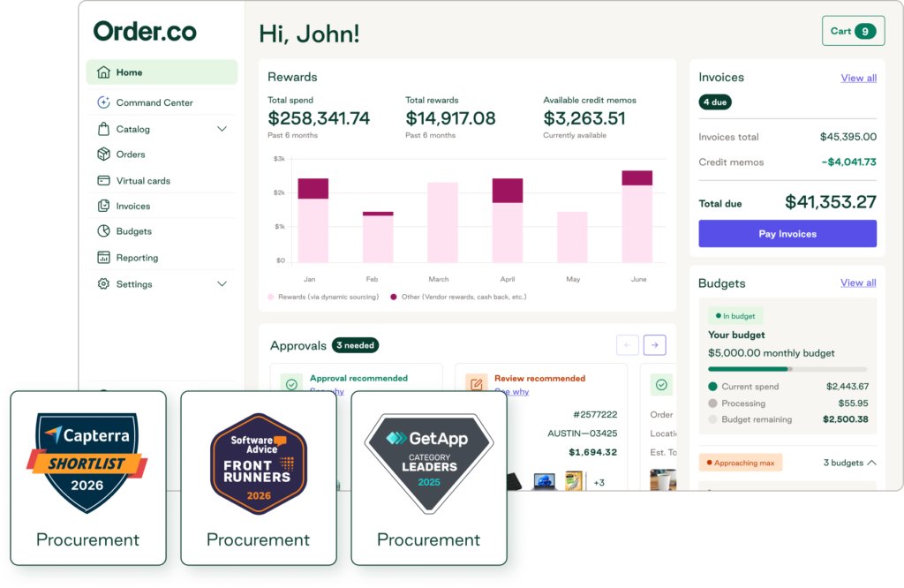This screenshot has width=904, height=588.
Task: Go to Orders in the sidebar
Action: [162, 154]
